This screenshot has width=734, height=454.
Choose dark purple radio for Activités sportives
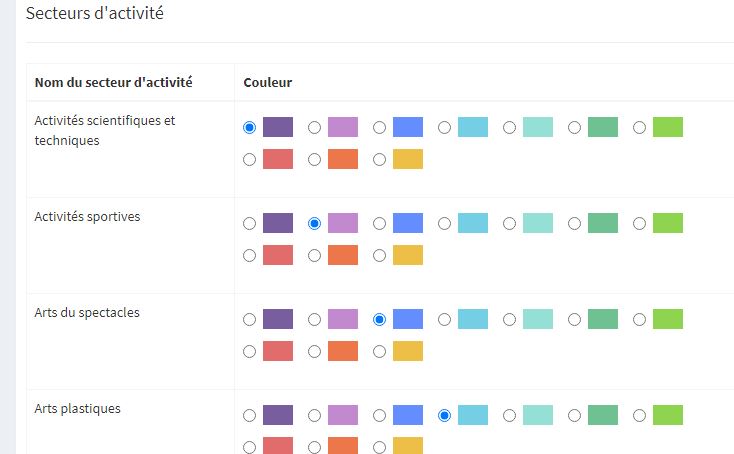coord(250,224)
